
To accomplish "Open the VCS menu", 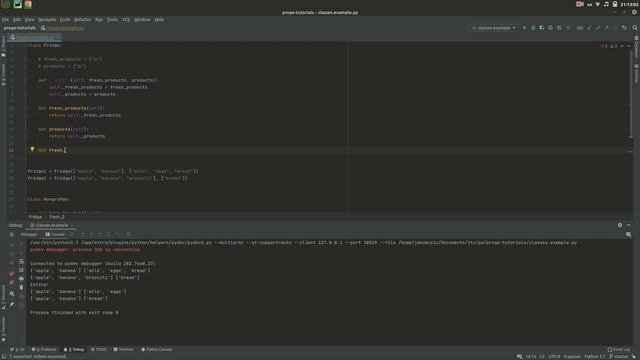I will 126,20.
